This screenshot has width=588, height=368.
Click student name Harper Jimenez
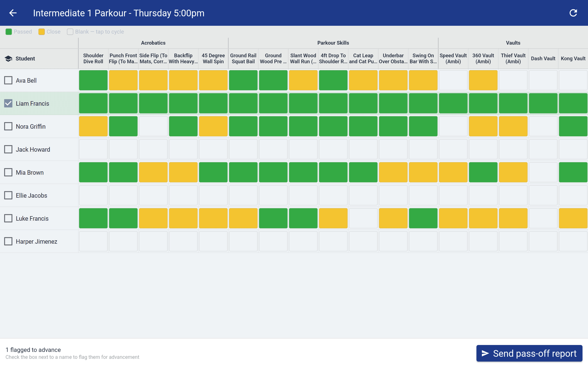tap(36, 241)
